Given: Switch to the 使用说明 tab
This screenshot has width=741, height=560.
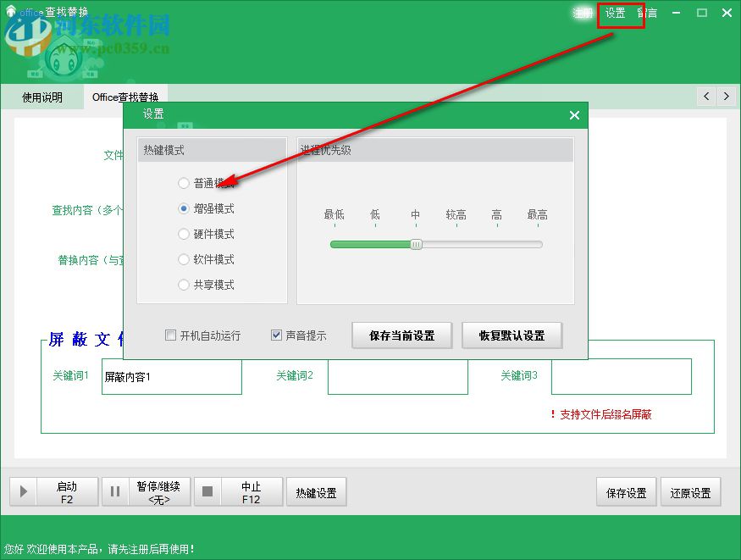Looking at the screenshot, I should [x=41, y=97].
